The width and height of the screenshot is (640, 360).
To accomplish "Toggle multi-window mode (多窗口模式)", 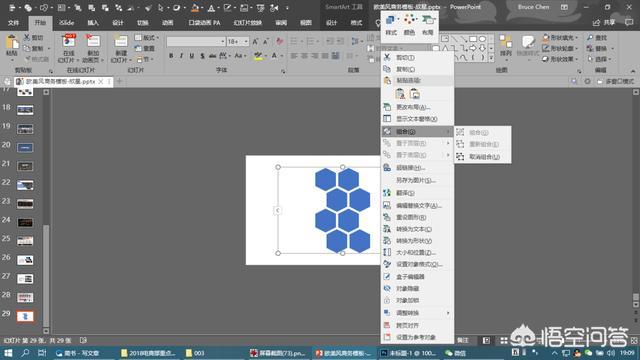I will pyautogui.click(x=615, y=81).
